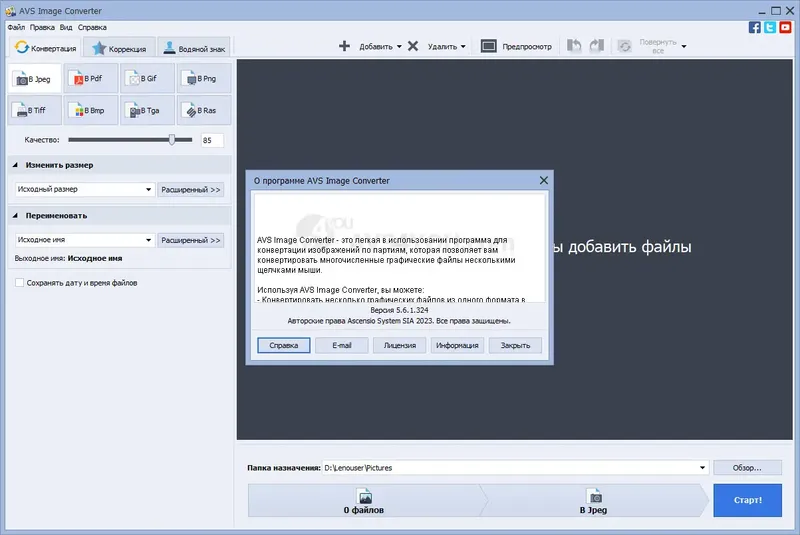Image resolution: width=800 pixels, height=535 pixels.
Task: Click the X icon for Удалить
Action: coord(413,46)
